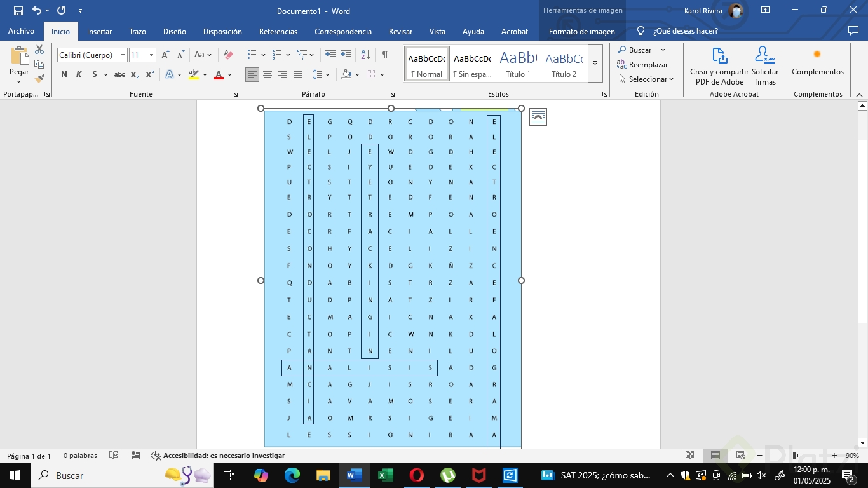Open Complementos add-ins
The width and height of the screenshot is (868, 488).
[x=818, y=62]
